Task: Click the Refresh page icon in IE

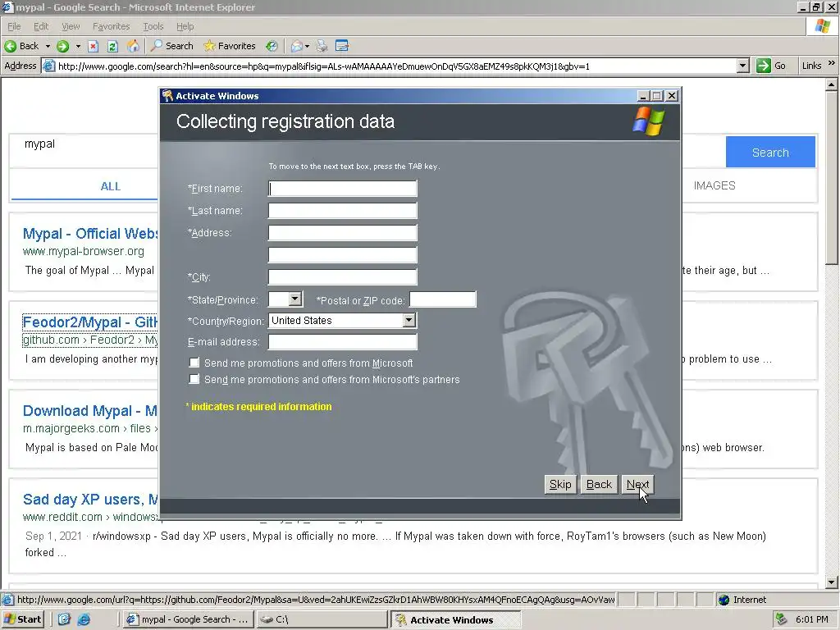Action: pyautogui.click(x=112, y=46)
